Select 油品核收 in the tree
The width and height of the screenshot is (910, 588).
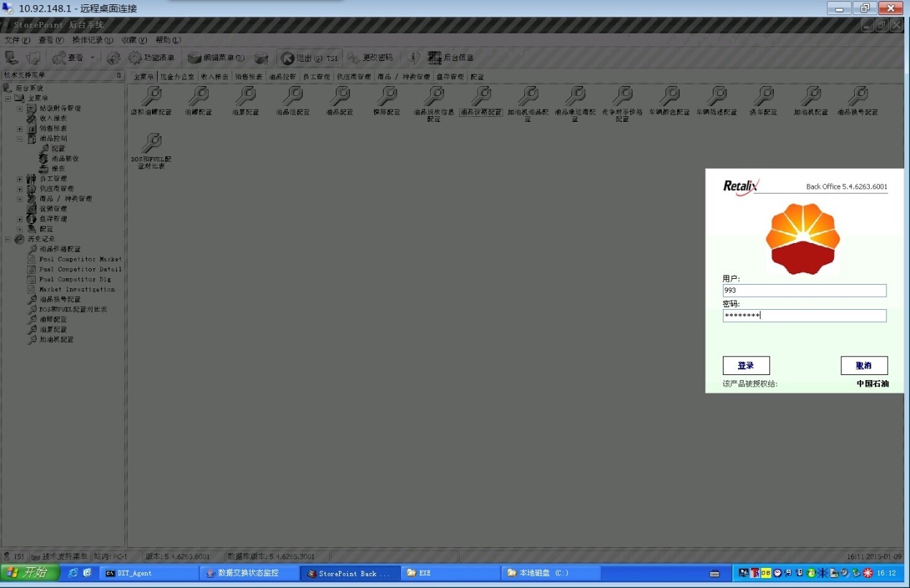65,158
